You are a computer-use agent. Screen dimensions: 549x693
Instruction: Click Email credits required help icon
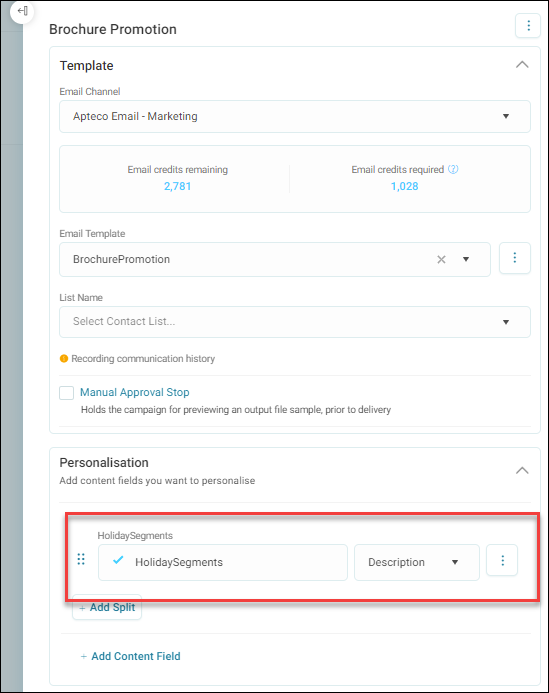453,169
